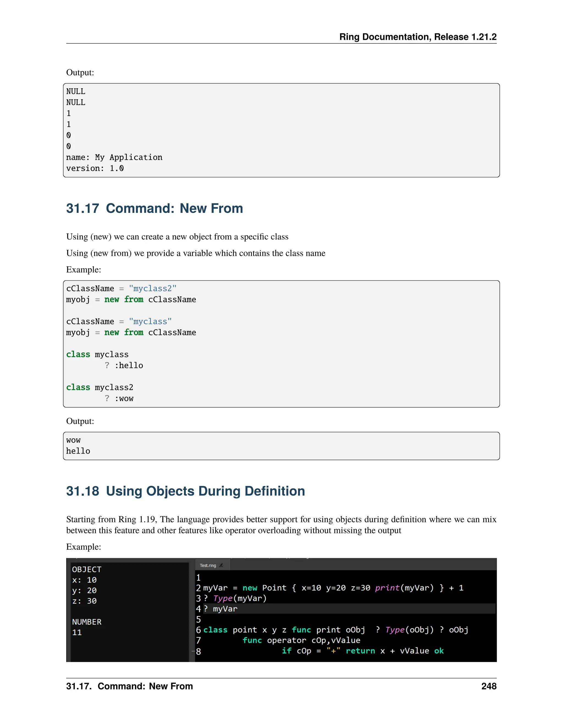Click line number 6 in the editor gutter

(198, 630)
